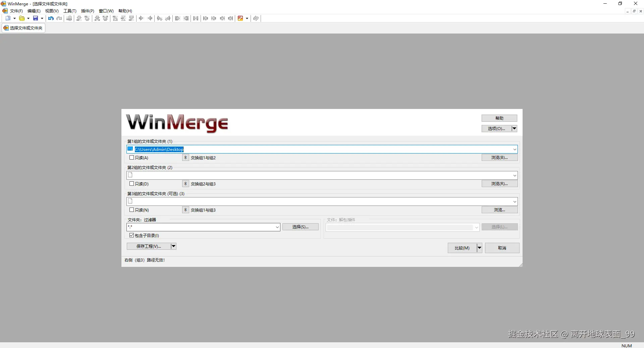This screenshot has height=348, width=644.
Task: Expand the second group path dropdown
Action: [515, 175]
